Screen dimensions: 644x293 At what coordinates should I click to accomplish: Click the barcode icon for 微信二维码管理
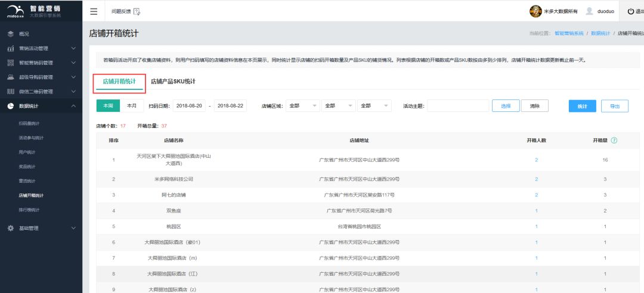(x=11, y=92)
